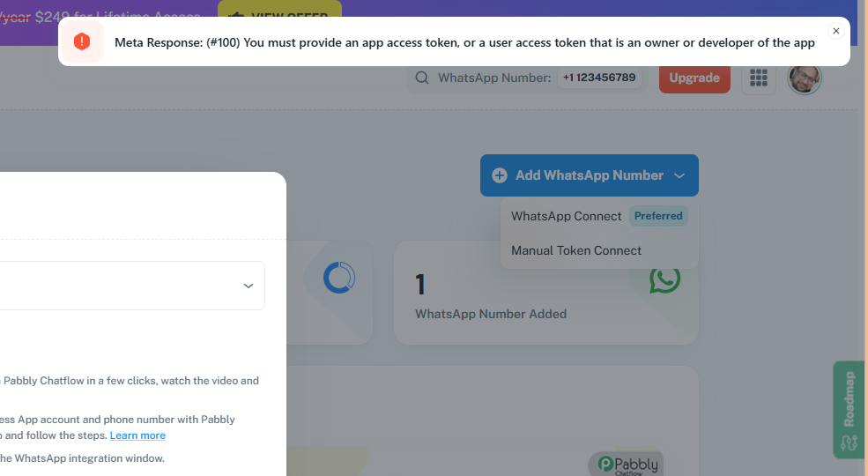The image size is (868, 476).
Task: Open the apps grid menu icon
Action: 759,78
